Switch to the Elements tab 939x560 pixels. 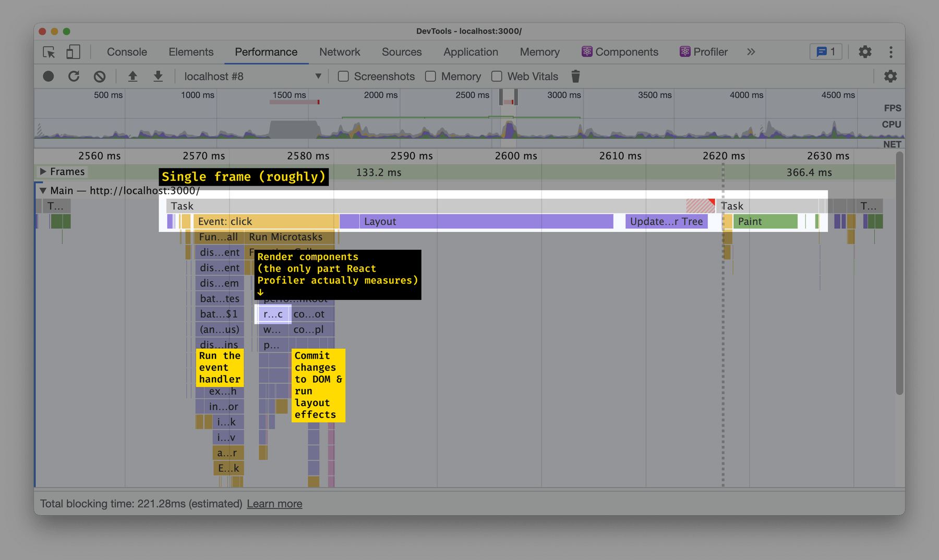coord(191,52)
